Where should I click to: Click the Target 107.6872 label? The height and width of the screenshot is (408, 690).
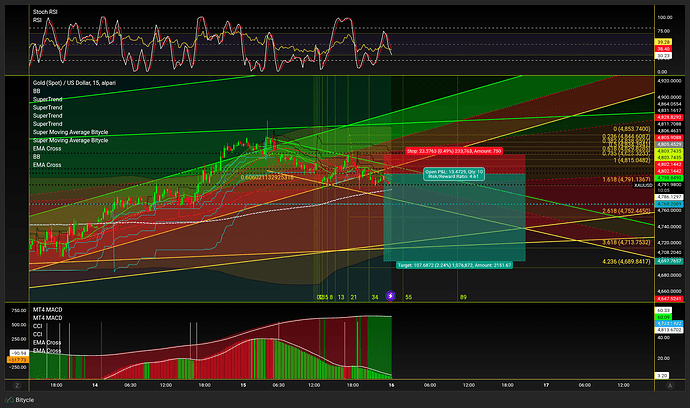point(454,265)
